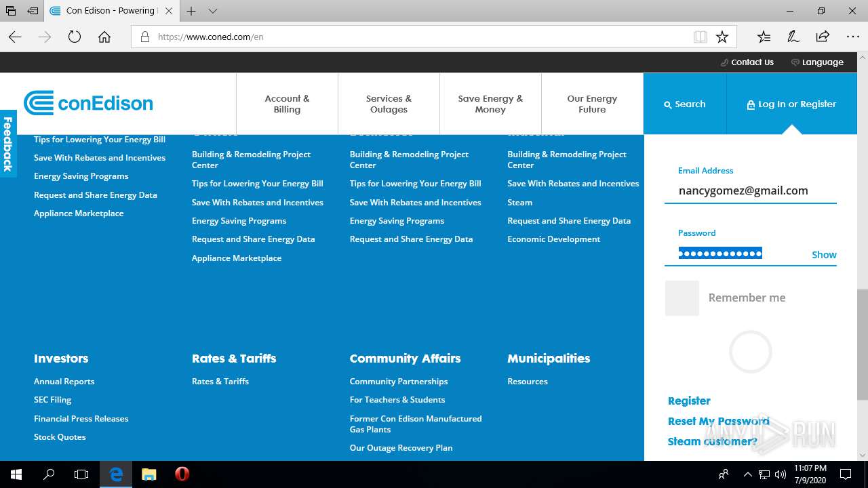Click the Add notes pen icon
Screen dimensions: 868x488
pyautogui.click(x=793, y=37)
